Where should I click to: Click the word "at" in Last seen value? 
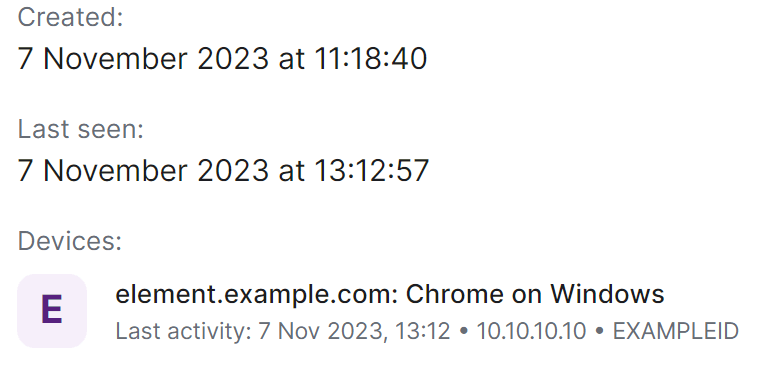[292, 172]
